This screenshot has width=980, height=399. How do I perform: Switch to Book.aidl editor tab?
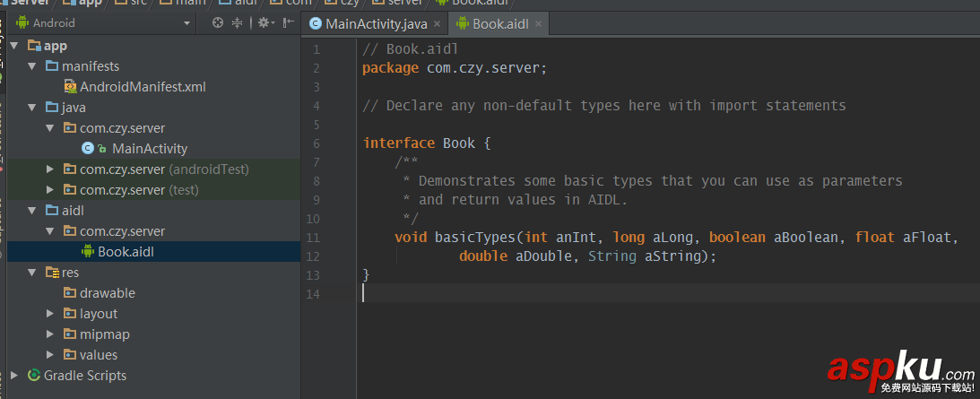[500, 24]
